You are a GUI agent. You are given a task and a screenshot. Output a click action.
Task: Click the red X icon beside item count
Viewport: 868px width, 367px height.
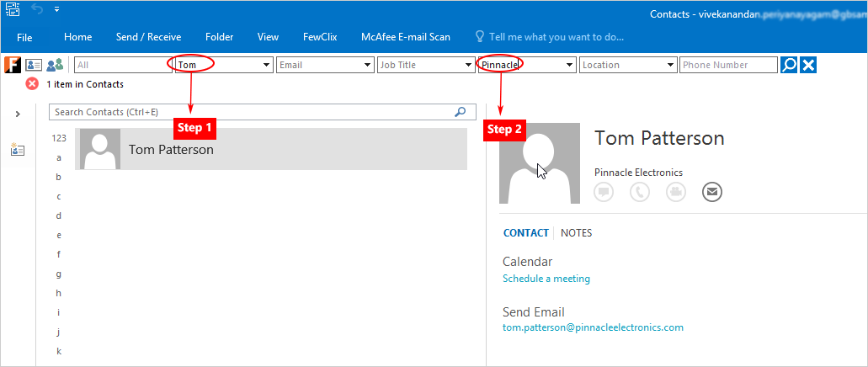pyautogui.click(x=32, y=84)
